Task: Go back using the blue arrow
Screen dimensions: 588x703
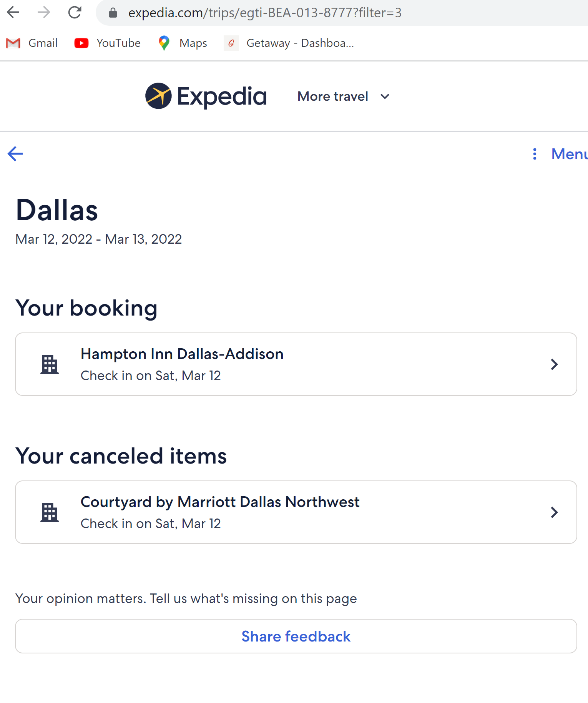Action: (15, 154)
